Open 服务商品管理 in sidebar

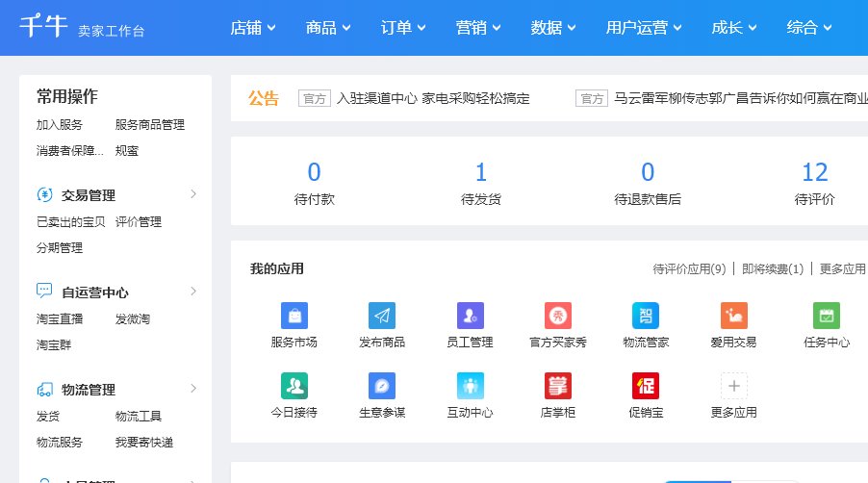point(150,124)
